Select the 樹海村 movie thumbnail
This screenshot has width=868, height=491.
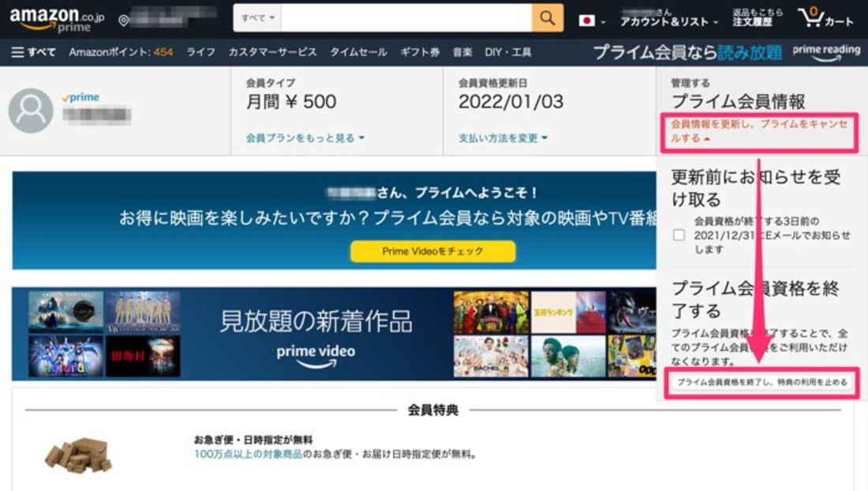[x=143, y=357]
